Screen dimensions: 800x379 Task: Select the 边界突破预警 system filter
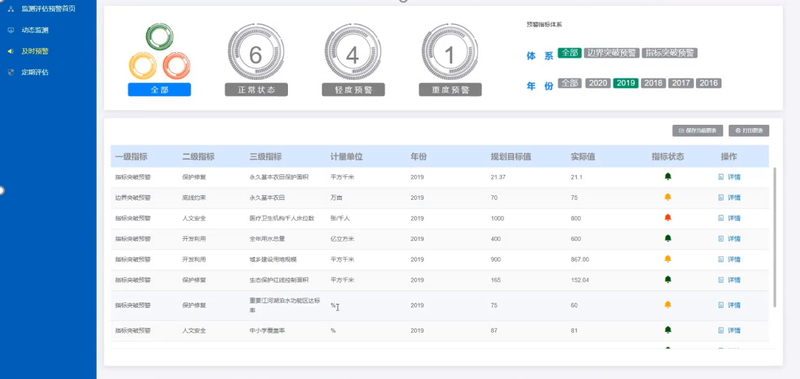pyautogui.click(x=611, y=53)
